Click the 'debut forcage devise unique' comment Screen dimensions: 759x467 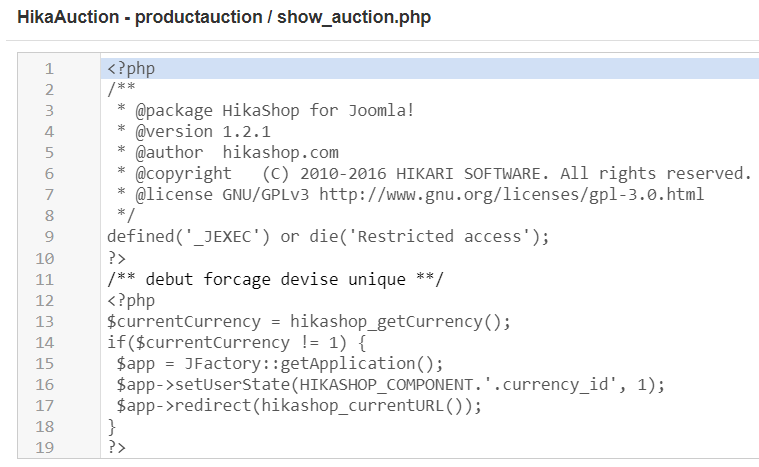click(x=275, y=279)
